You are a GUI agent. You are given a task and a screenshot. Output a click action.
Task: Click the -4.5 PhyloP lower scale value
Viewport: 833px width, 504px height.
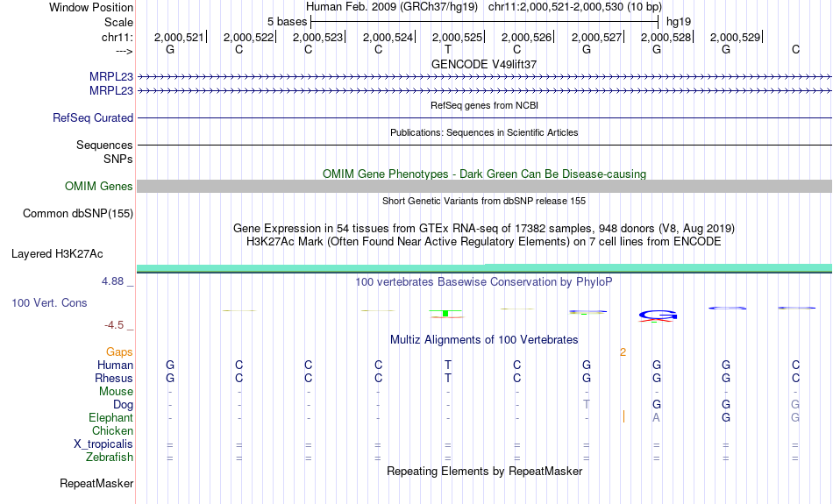(114, 325)
